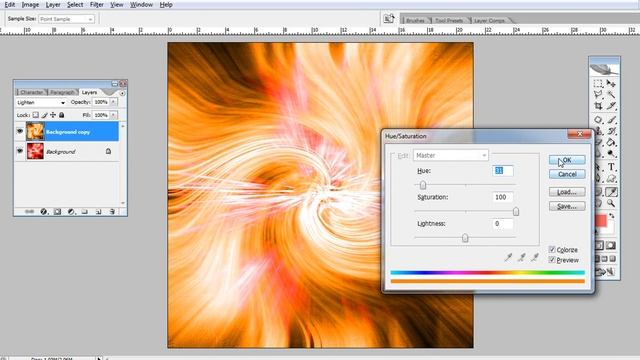The width and height of the screenshot is (640, 360).
Task: Open the Image menu
Action: coord(30,5)
